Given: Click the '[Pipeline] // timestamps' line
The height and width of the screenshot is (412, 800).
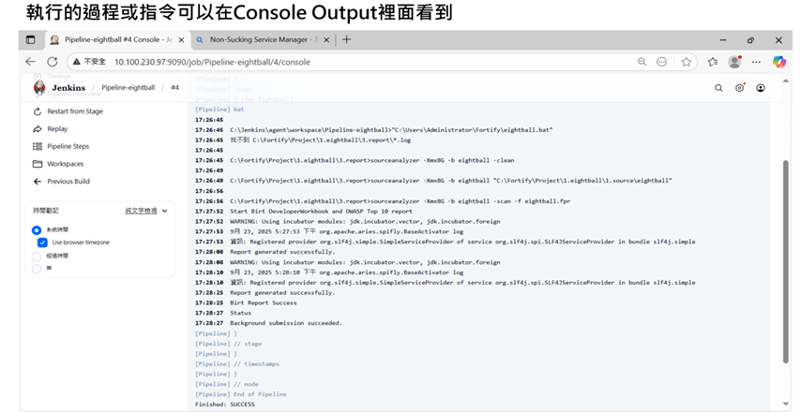Looking at the screenshot, I should (x=237, y=364).
